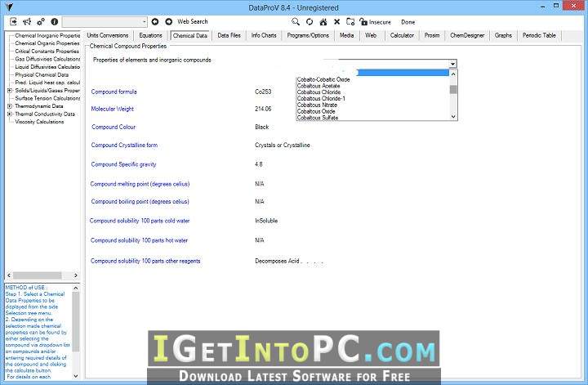Select Surface Tension Calculations item
Screen dimensions: 588x385
coord(47,98)
